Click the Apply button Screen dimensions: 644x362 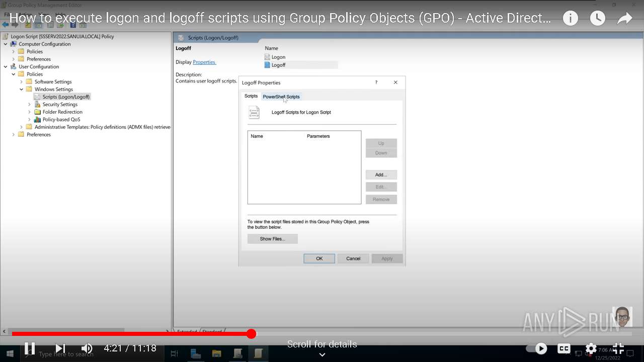tap(387, 258)
